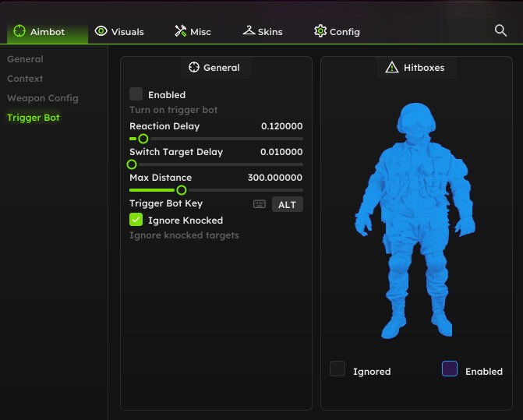Open the Visuals tab
The width and height of the screenshot is (523, 420).
tap(119, 32)
